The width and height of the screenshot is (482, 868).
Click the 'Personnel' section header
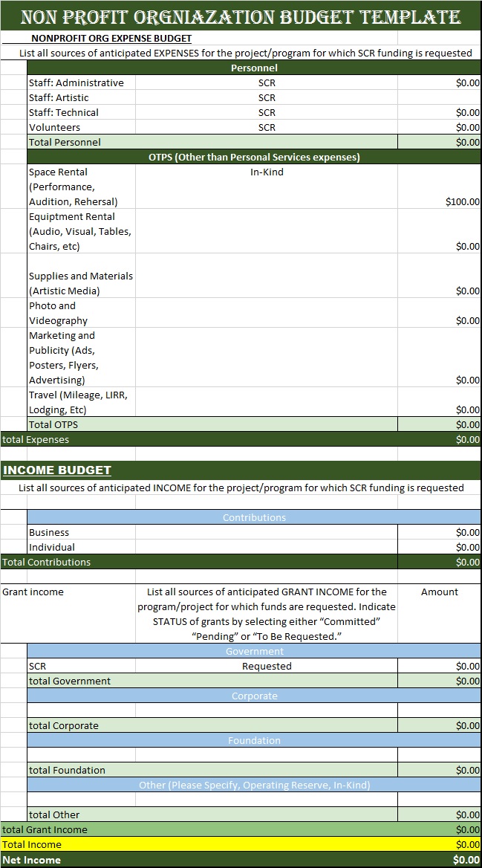[x=254, y=68]
